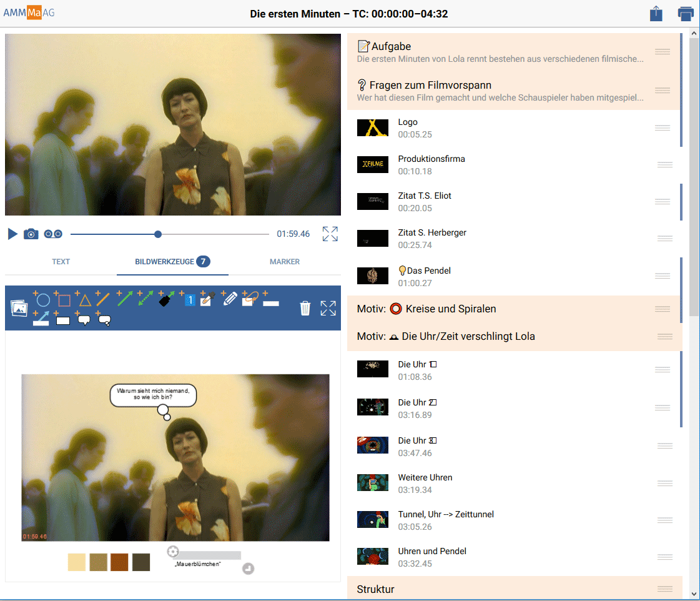Add a solid green arrow

[124, 298]
